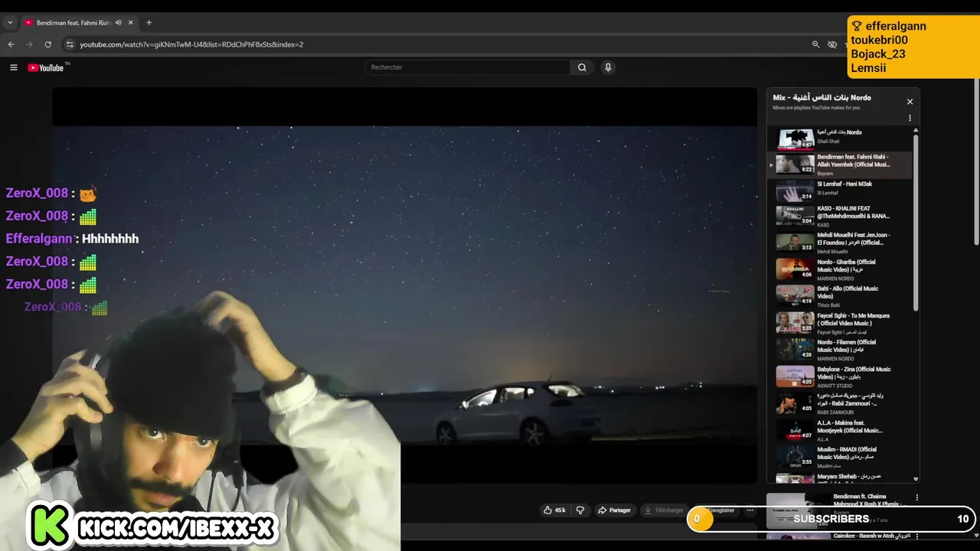Open the browser zoom magnifier icon

[815, 44]
